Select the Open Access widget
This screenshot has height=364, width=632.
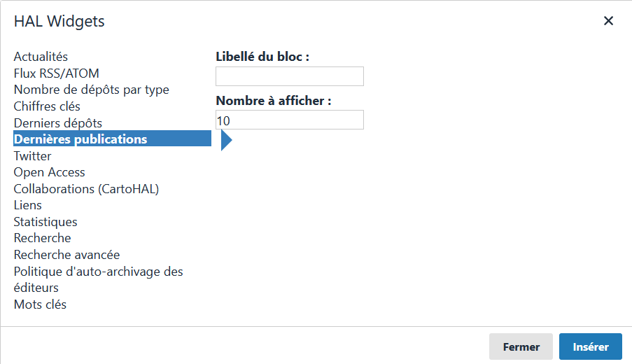[x=49, y=172]
